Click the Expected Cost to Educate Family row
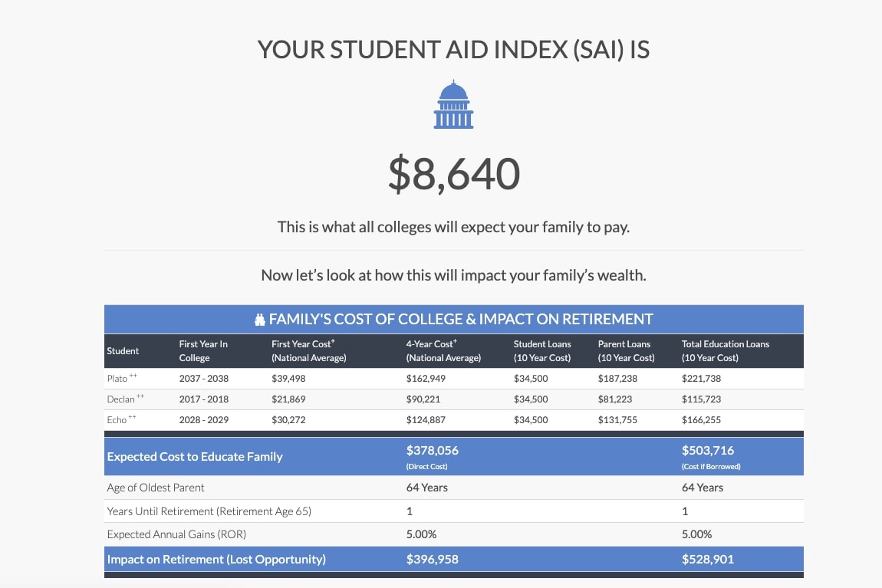Screen dimensions: 882x588 coord(453,456)
